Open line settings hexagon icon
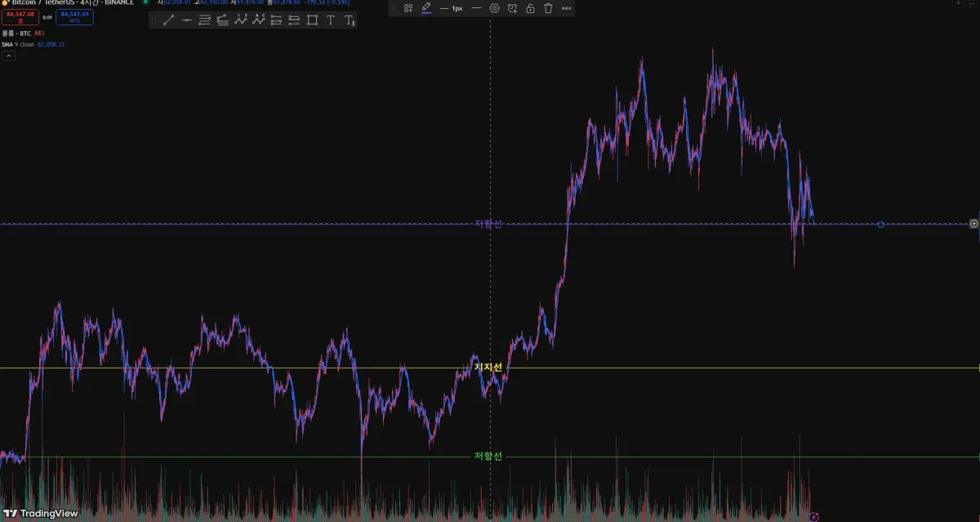 click(x=494, y=8)
